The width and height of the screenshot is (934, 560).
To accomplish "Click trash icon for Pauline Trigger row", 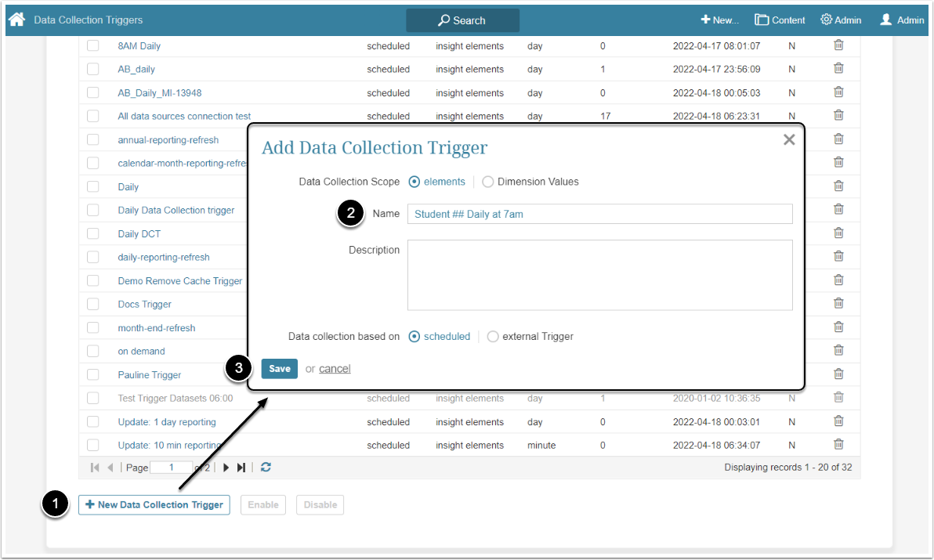I will 838,374.
